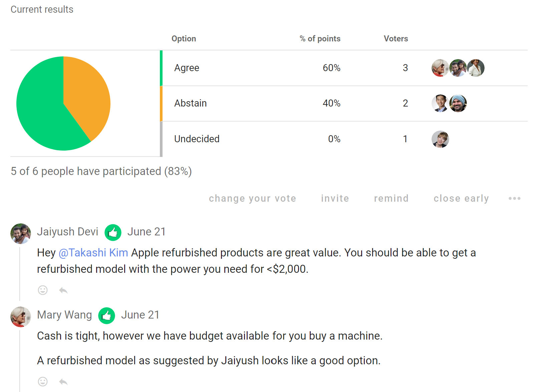The width and height of the screenshot is (542, 392).
Task: Click the invite action
Action: 335,198
